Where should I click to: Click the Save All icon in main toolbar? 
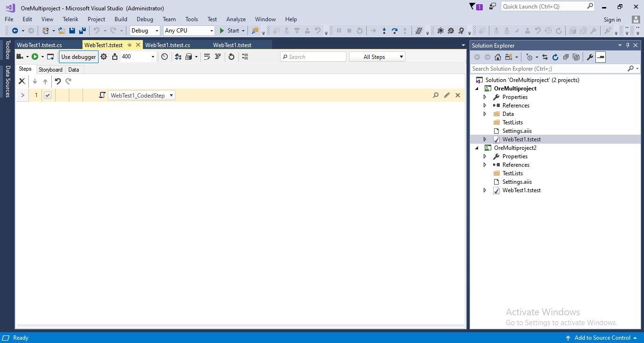point(83,31)
